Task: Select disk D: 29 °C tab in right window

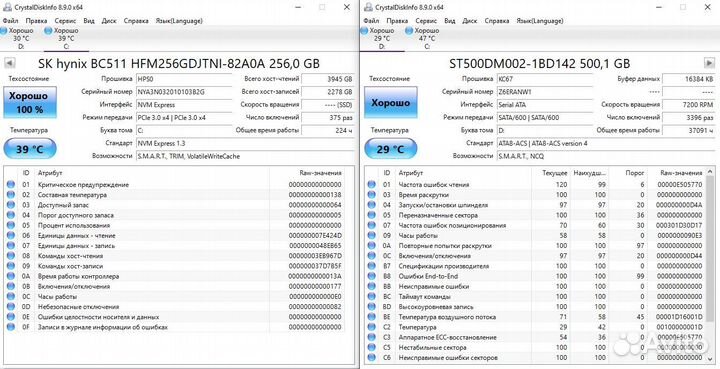Action: [x=381, y=39]
